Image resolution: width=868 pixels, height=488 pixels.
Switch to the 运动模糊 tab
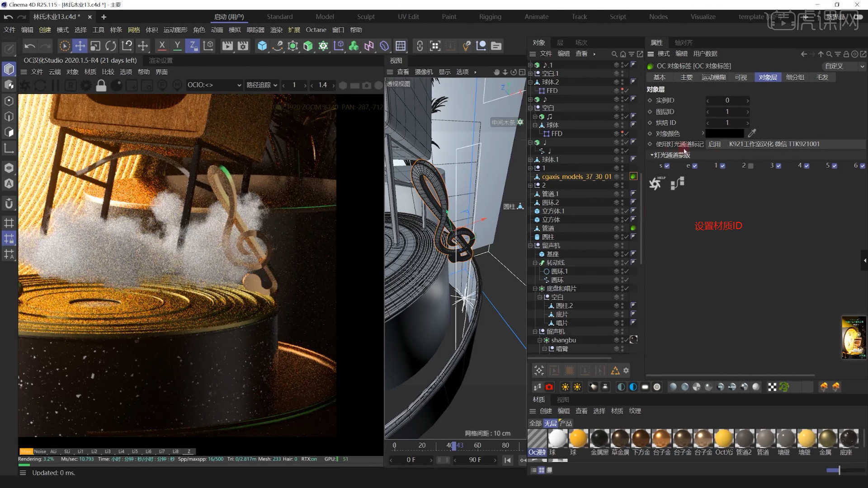click(x=713, y=77)
